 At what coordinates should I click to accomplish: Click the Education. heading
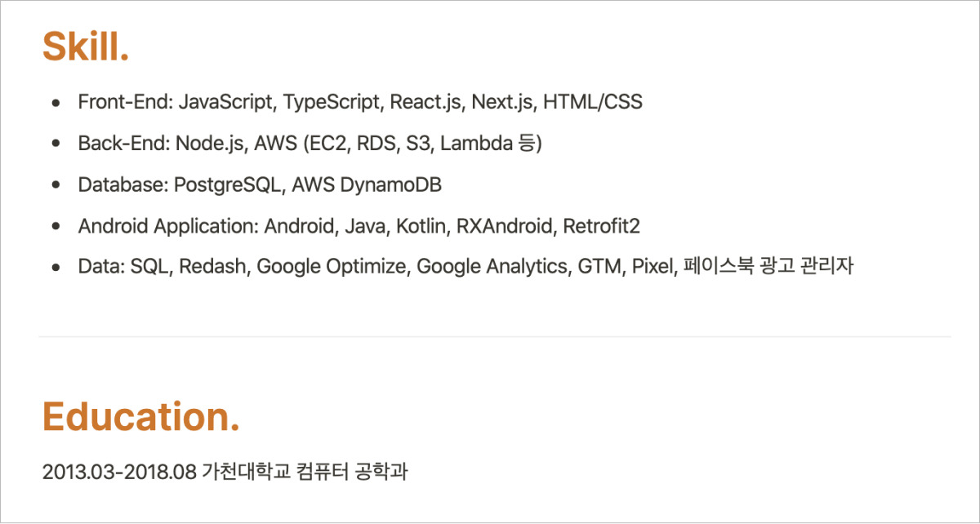point(141,416)
